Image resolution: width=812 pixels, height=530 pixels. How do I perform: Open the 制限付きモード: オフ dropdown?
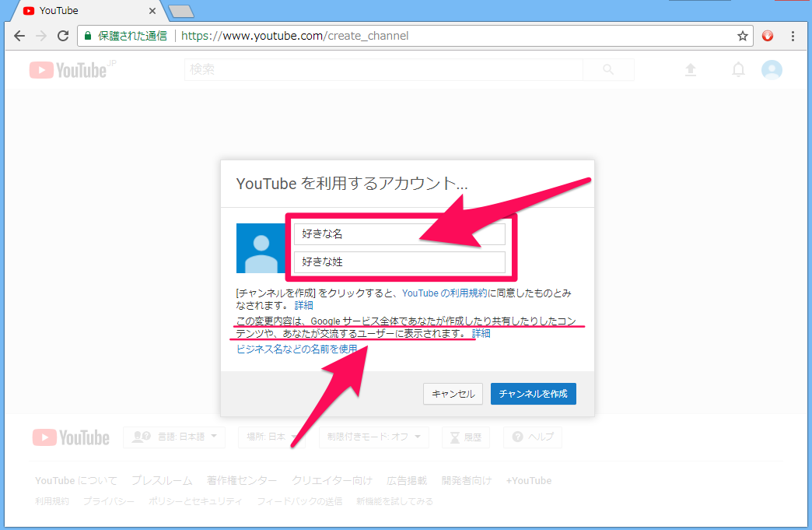[374, 437]
